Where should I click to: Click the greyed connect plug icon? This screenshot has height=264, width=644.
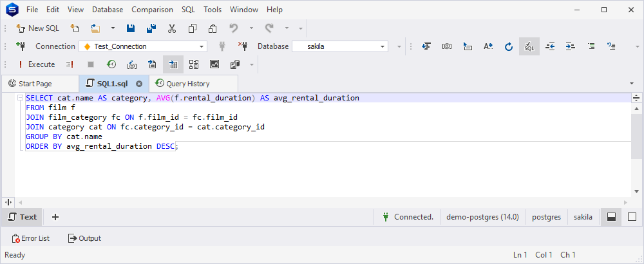pyautogui.click(x=222, y=46)
